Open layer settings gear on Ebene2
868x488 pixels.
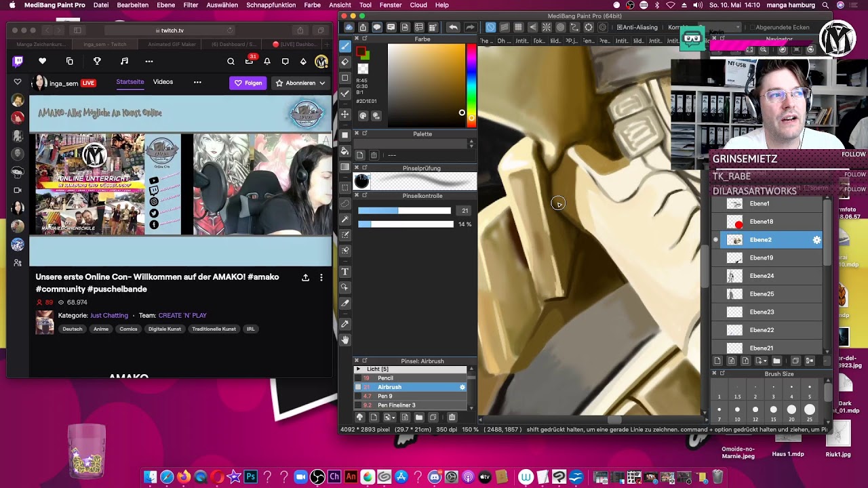pyautogui.click(x=816, y=240)
